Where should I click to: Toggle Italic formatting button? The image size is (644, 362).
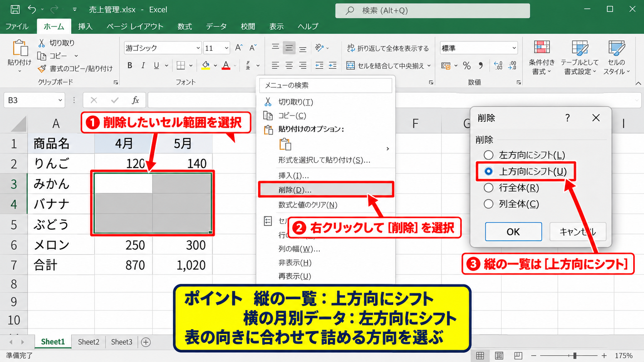(x=143, y=65)
